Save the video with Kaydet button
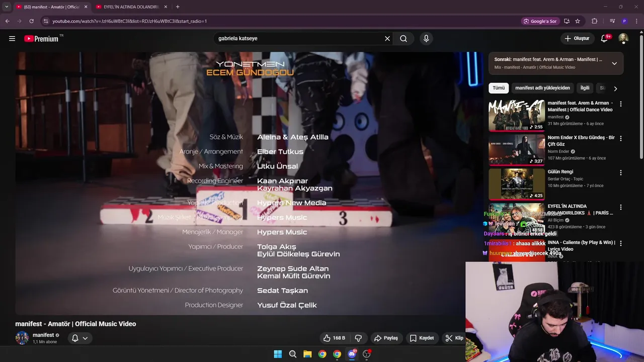 point(422,338)
